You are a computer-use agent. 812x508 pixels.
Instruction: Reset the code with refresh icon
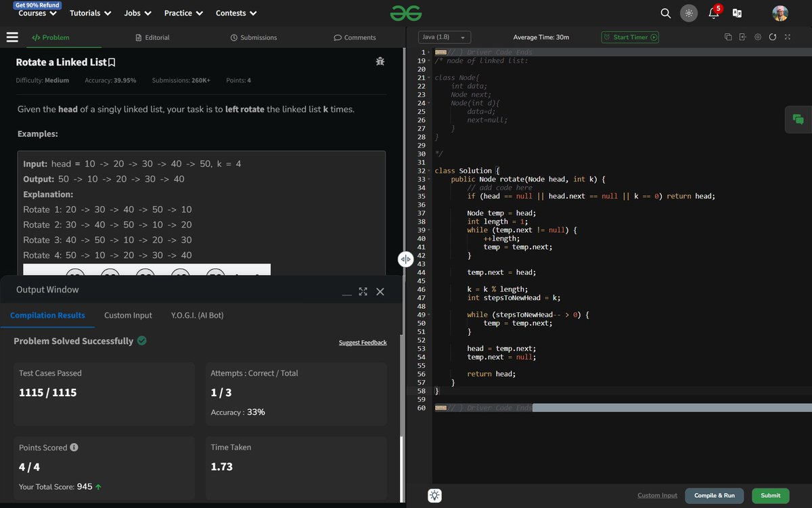[773, 37]
